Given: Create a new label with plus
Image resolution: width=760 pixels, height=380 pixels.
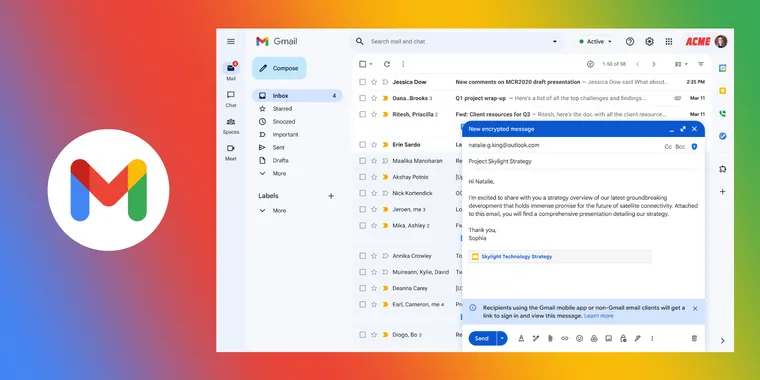Looking at the screenshot, I should tap(331, 196).
